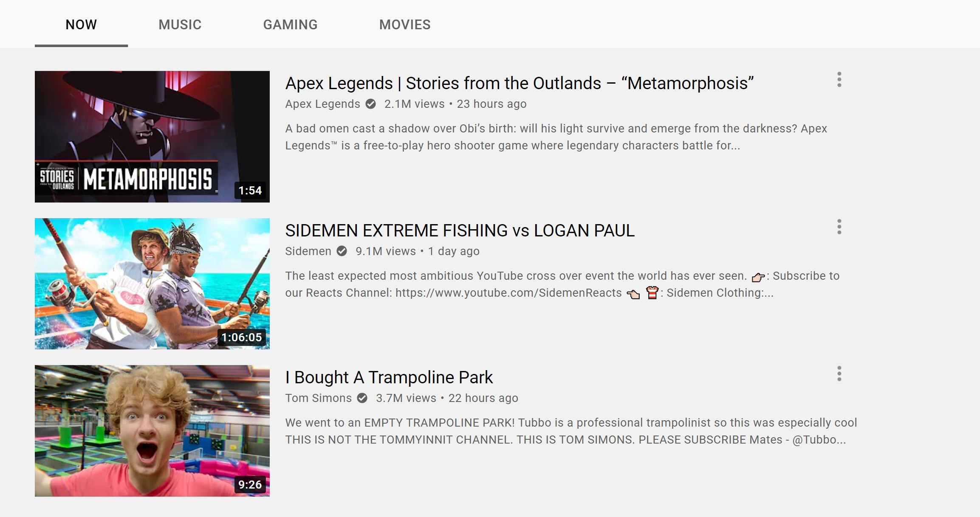Play the Trampoline Park video thumbnail

click(x=152, y=431)
